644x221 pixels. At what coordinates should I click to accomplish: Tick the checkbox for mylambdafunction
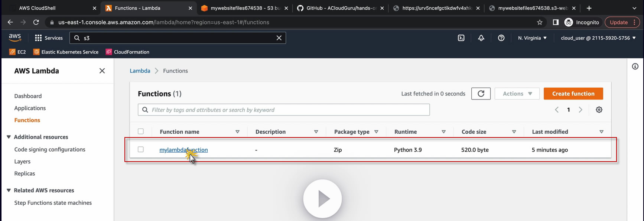click(141, 149)
